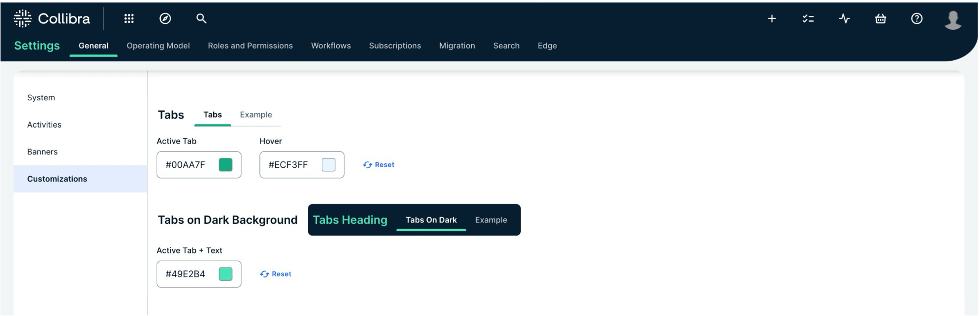Switch to the Migration tab
Viewport: 980px width, 316px height.
click(457, 46)
